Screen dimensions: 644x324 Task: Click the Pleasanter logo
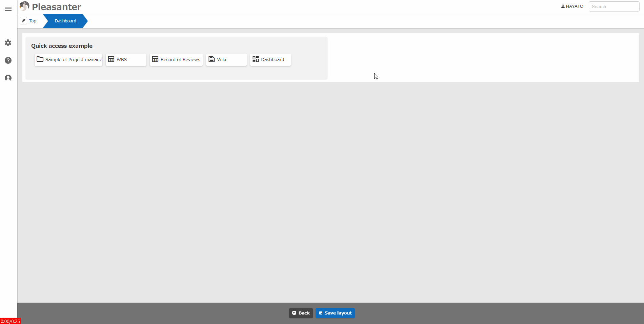[51, 7]
